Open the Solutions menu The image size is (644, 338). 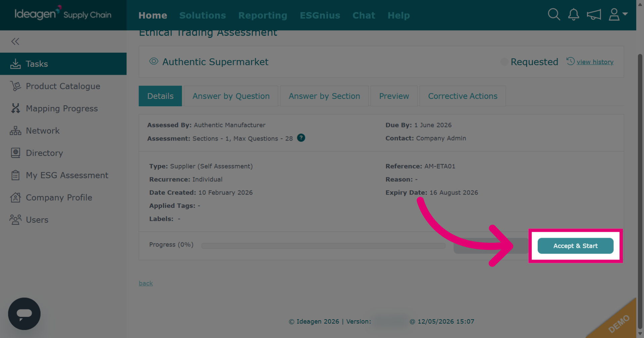203,15
